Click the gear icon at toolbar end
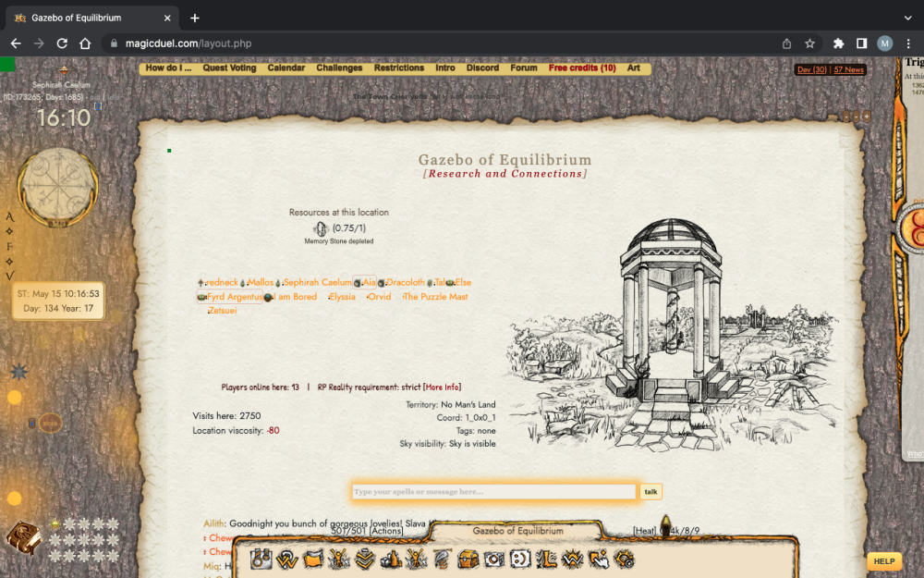This screenshot has width=924, height=578. [x=624, y=559]
